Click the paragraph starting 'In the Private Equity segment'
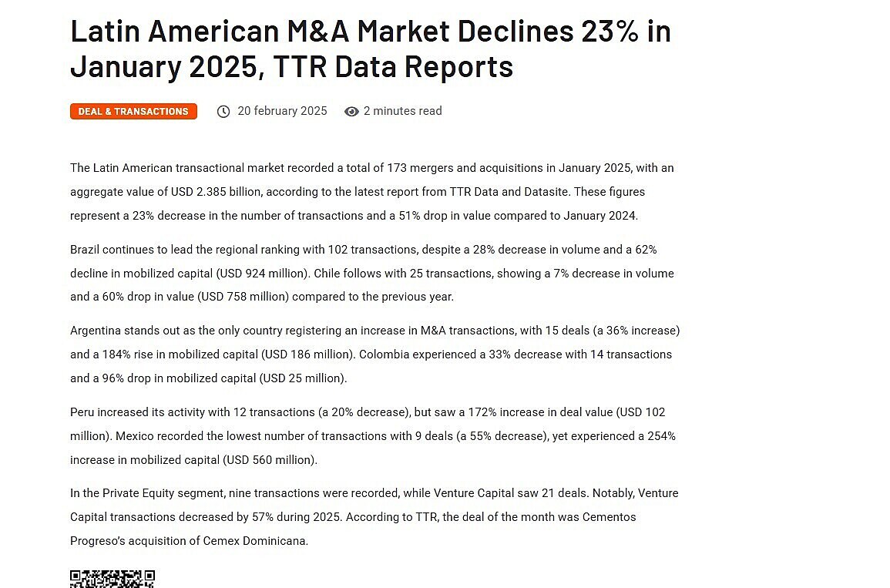 [x=374, y=517]
